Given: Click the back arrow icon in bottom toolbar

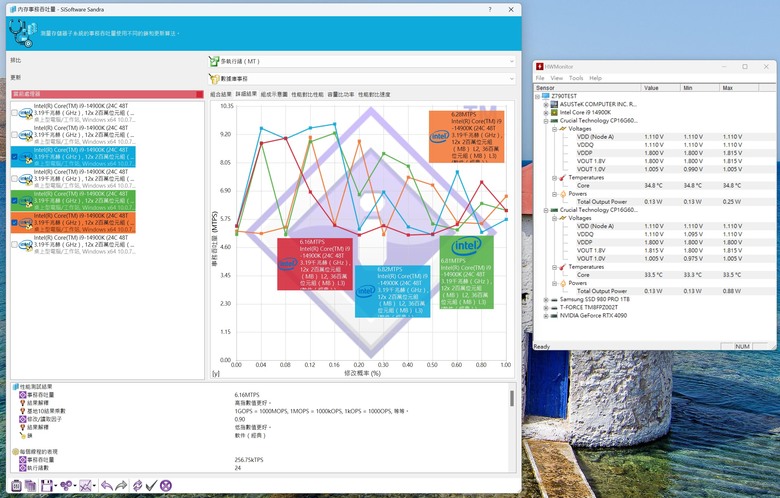Looking at the screenshot, I should [x=106, y=486].
